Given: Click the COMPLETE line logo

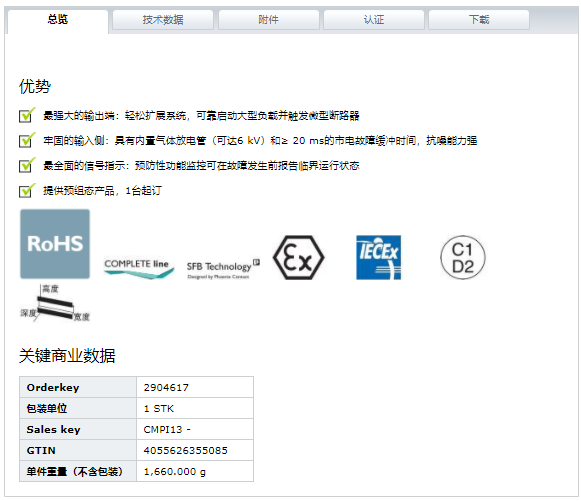Looking at the screenshot, I should [139, 268].
